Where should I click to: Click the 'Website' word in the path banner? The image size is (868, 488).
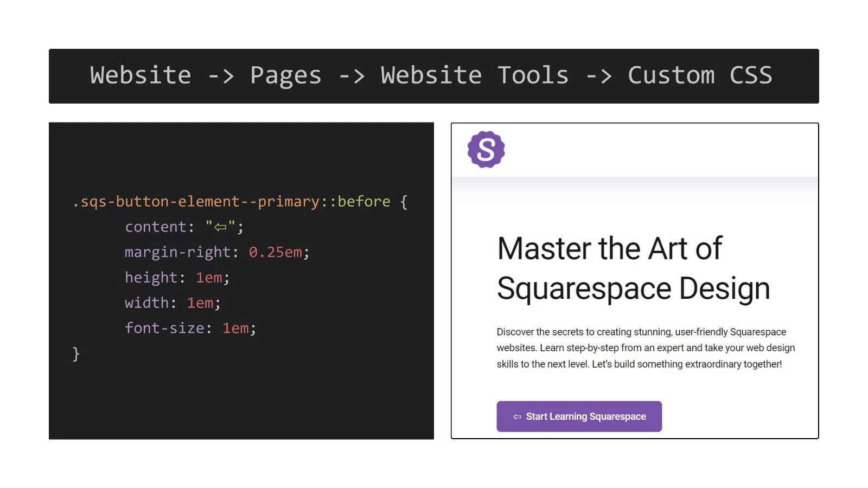(x=141, y=75)
